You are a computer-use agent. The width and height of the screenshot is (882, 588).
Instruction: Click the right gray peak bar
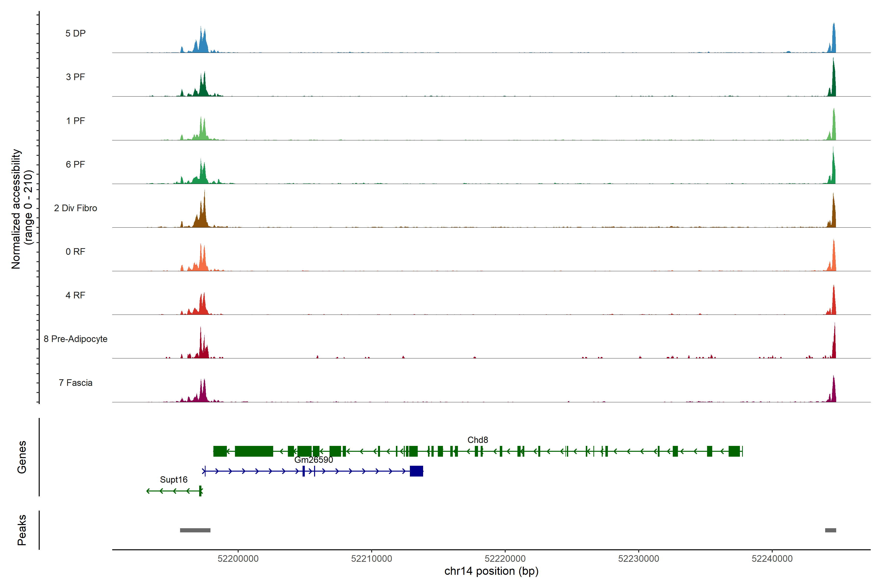(830, 530)
